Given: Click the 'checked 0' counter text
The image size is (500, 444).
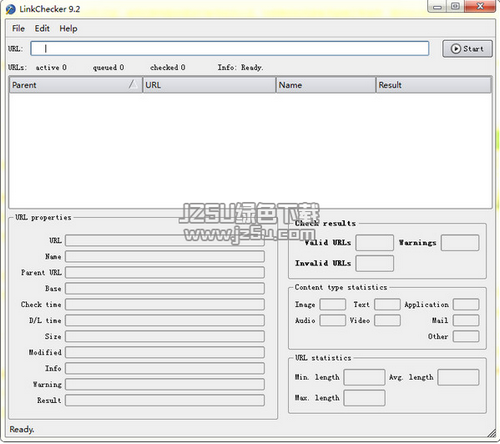Looking at the screenshot, I should coord(168,67).
